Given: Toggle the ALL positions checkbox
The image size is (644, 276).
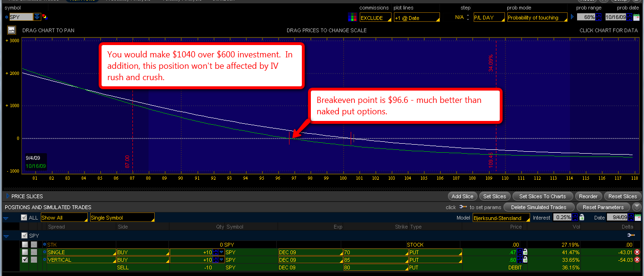Looking at the screenshot, I should [24, 218].
